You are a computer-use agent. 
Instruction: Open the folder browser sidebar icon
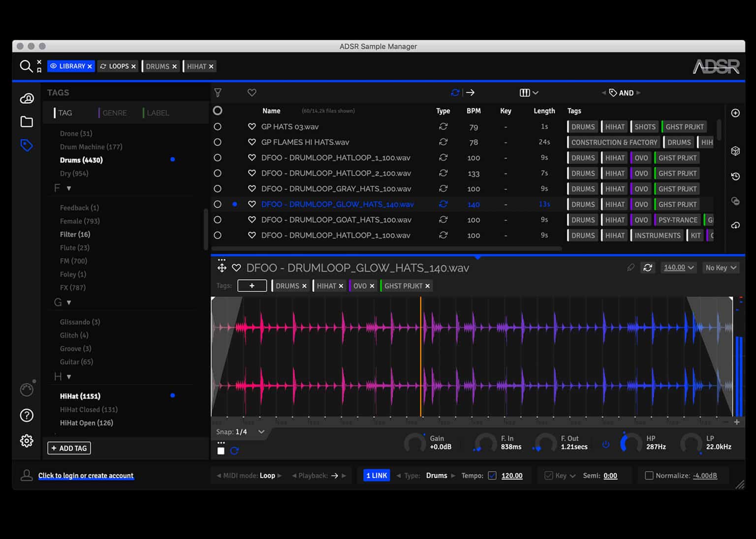[27, 121]
